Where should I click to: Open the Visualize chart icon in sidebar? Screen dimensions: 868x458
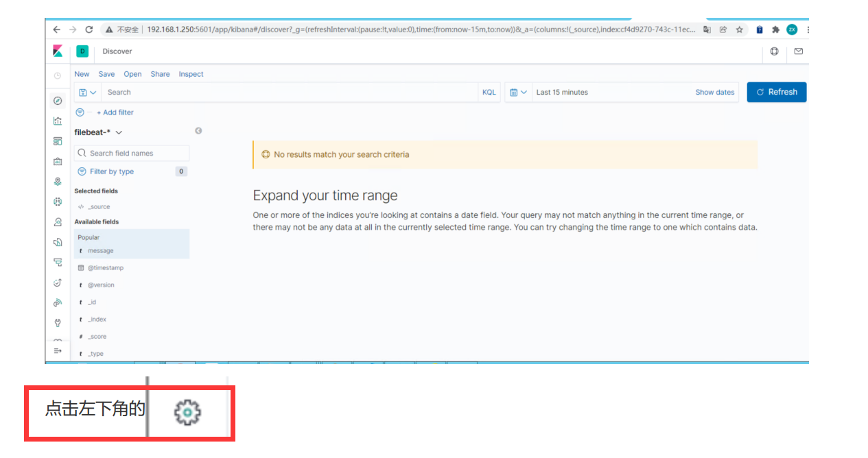(58, 121)
